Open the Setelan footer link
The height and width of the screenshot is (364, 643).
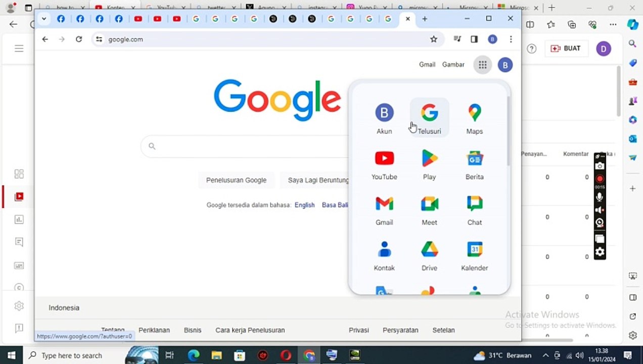[x=443, y=330]
